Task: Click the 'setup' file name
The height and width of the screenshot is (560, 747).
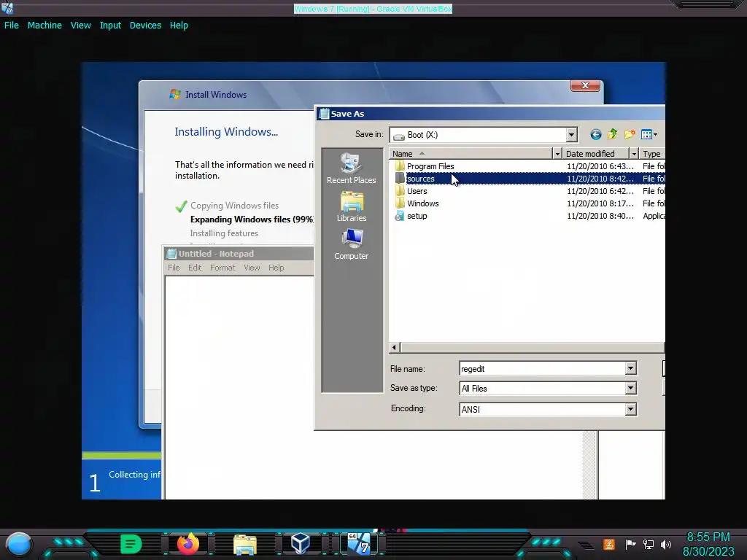Action: [417, 216]
